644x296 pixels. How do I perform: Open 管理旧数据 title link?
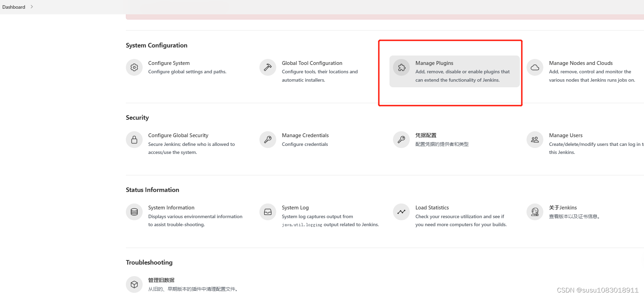click(161, 280)
